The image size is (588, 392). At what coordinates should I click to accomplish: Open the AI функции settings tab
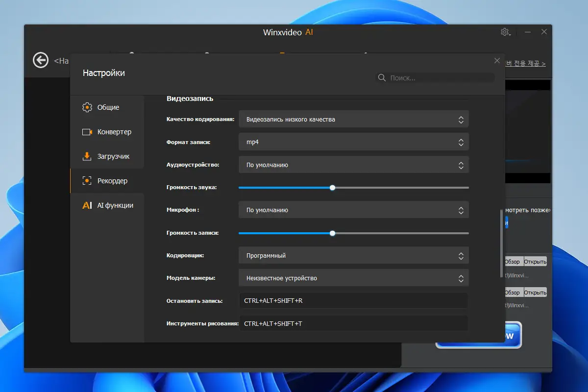click(x=107, y=205)
